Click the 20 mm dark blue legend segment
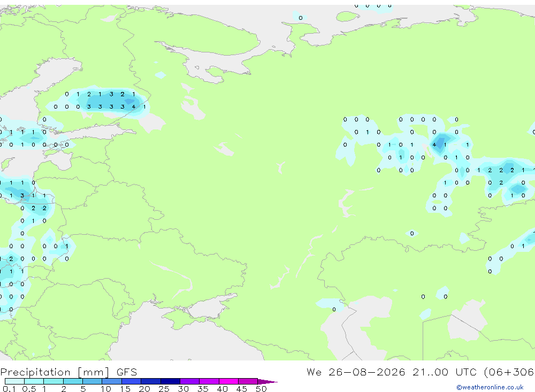535x392 pixels. [x=150, y=381]
